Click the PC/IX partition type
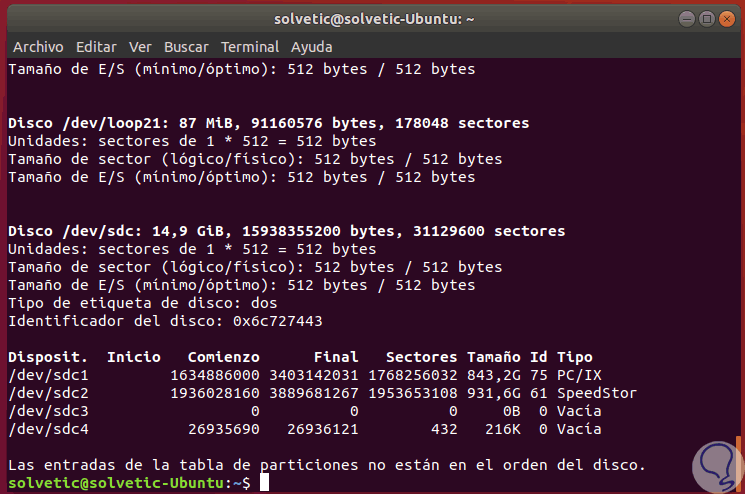The image size is (745, 494). pyautogui.click(x=579, y=375)
